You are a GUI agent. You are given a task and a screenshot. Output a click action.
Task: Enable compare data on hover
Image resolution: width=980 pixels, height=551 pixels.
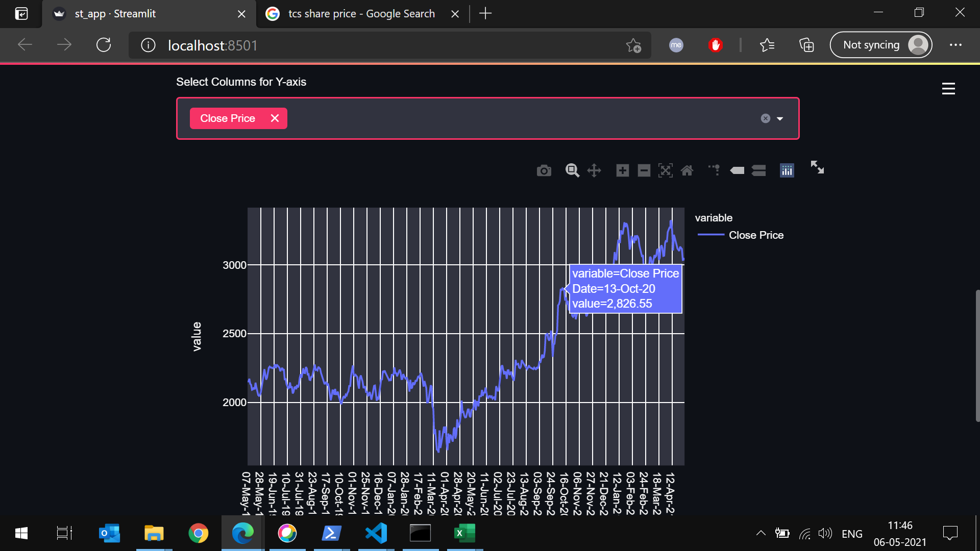[759, 170]
